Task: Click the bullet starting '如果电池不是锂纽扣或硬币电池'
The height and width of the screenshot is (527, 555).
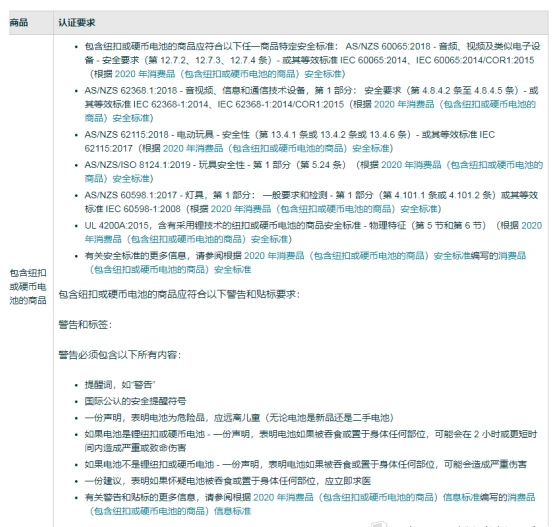Action: click(x=305, y=464)
